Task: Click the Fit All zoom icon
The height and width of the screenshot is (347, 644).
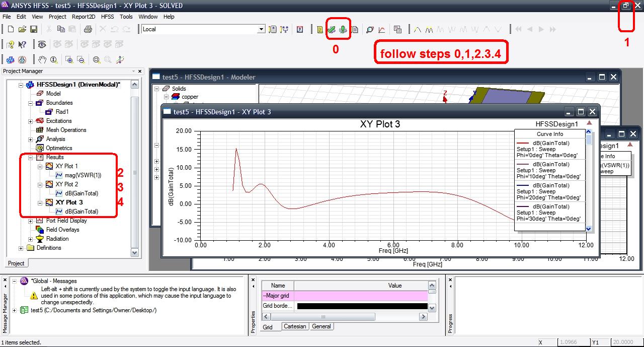Action: pos(96,60)
